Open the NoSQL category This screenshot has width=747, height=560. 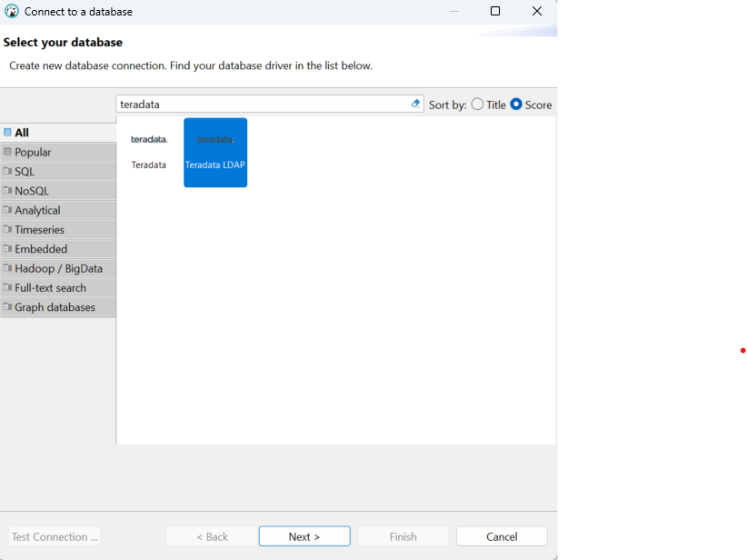(x=58, y=191)
